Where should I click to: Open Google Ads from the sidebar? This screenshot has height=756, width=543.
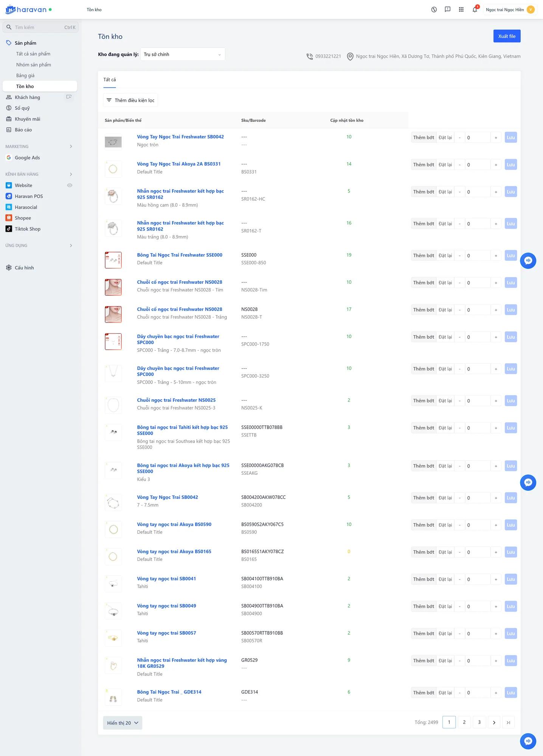pyautogui.click(x=27, y=158)
